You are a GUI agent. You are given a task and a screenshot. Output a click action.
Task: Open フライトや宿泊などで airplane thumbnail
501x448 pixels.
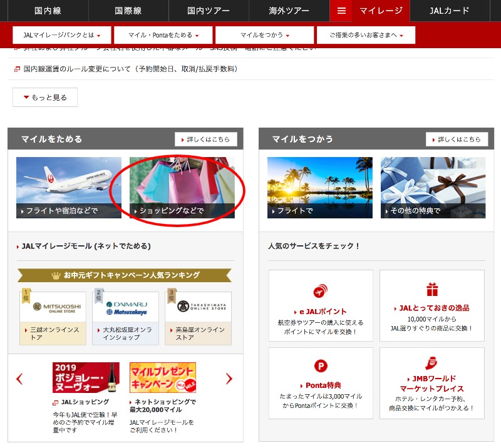click(69, 188)
